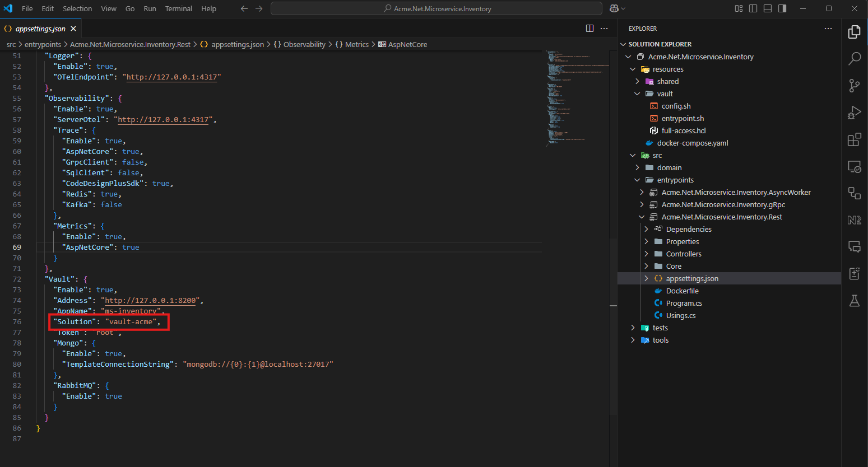
Task: Click the code minimap preview
Action: [x=577, y=98]
